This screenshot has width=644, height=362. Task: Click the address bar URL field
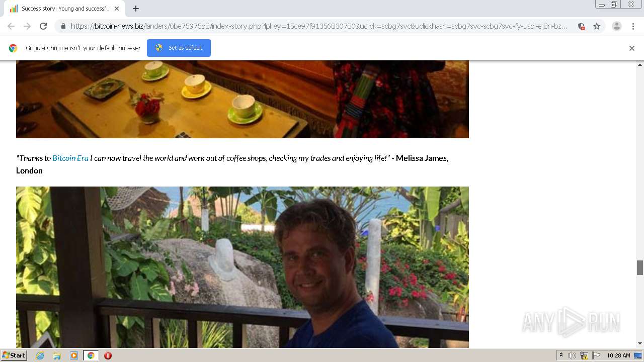[319, 26]
